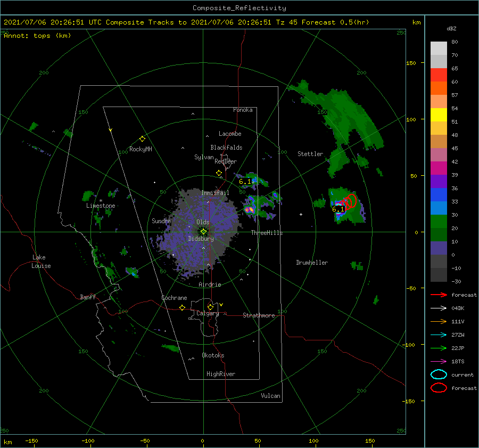The width and height of the screenshot is (479, 448).
Task: Click the Cochrane town label
Action: 174,298
